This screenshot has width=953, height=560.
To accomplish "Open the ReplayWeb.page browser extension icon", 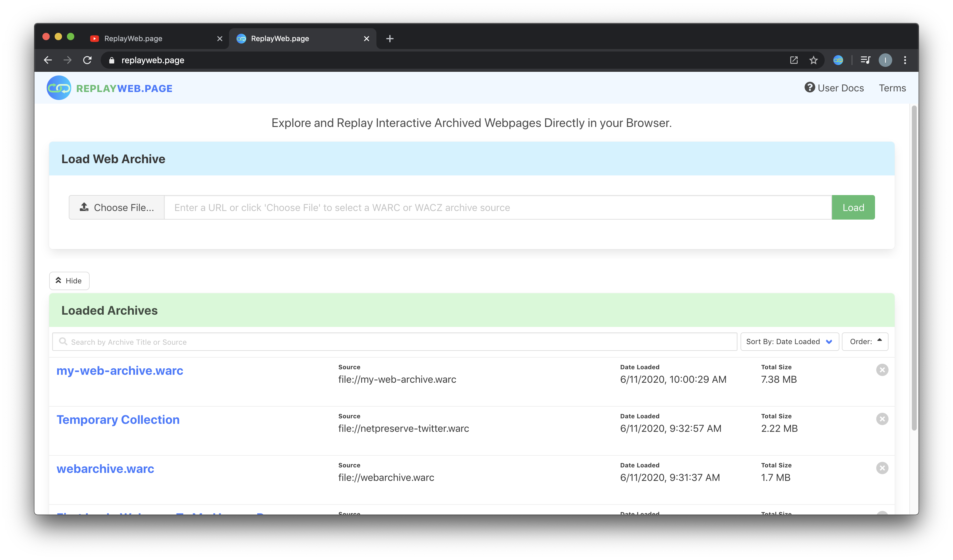I will click(x=838, y=60).
